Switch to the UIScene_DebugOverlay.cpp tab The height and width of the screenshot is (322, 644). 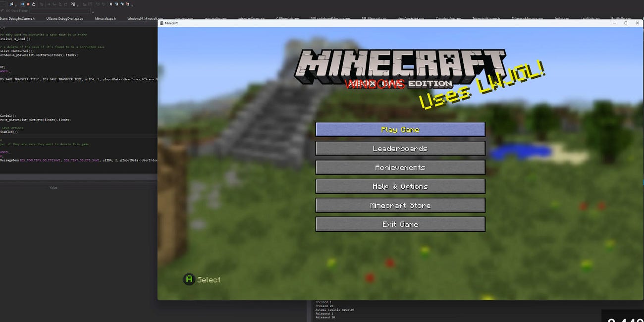64,18
